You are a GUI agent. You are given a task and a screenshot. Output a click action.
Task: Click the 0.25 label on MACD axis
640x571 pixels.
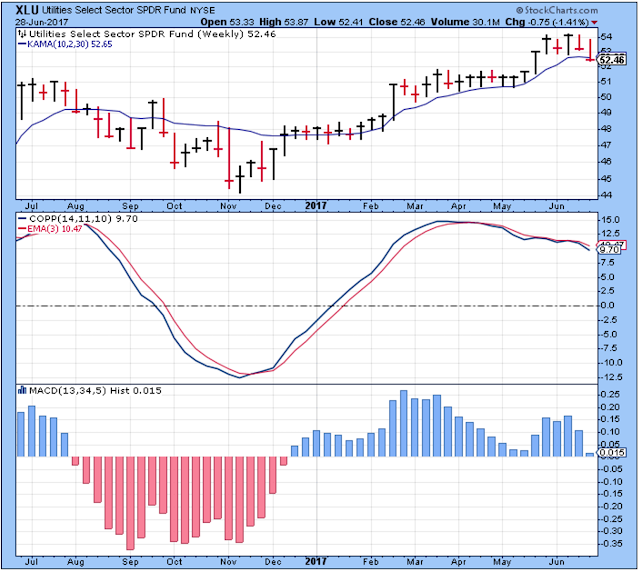[x=611, y=394]
